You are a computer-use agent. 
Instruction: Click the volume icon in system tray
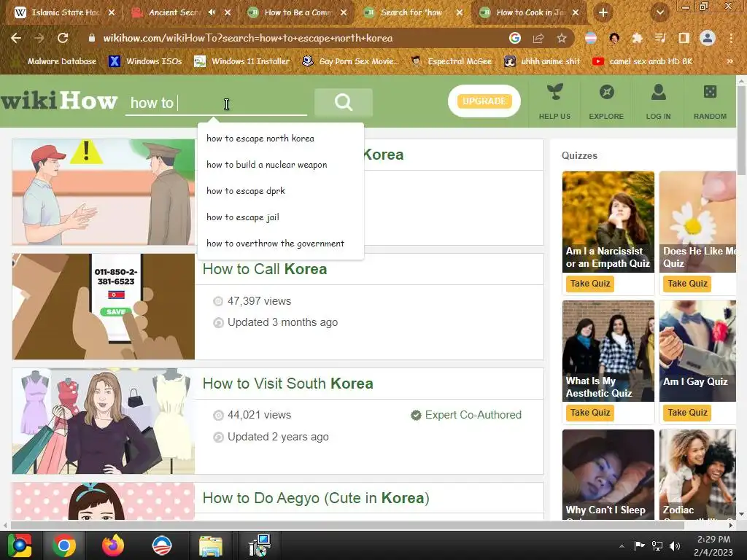pyautogui.click(x=675, y=545)
